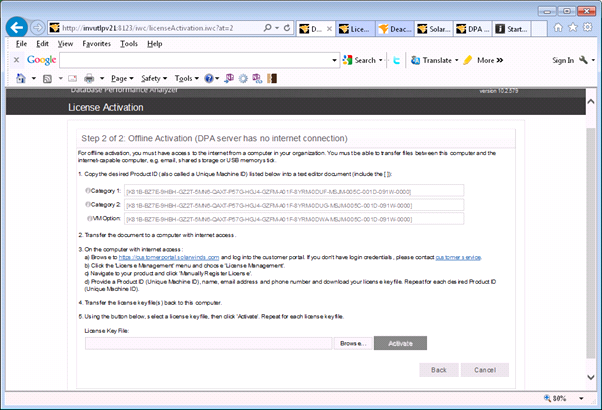The height and width of the screenshot is (410, 602).
Task: Open the Google Search button dropdown arrow
Action: (381, 60)
